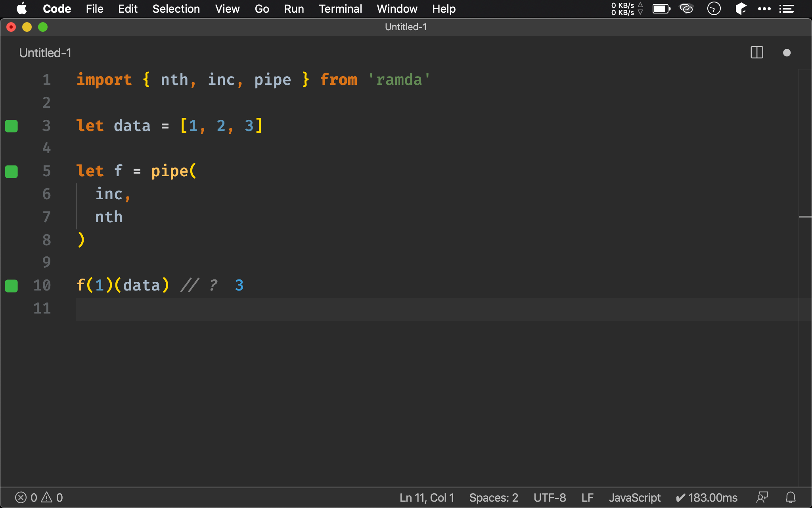This screenshot has height=508, width=812.
Task: Click the green gutter indicator on line 3
Action: [11, 126]
